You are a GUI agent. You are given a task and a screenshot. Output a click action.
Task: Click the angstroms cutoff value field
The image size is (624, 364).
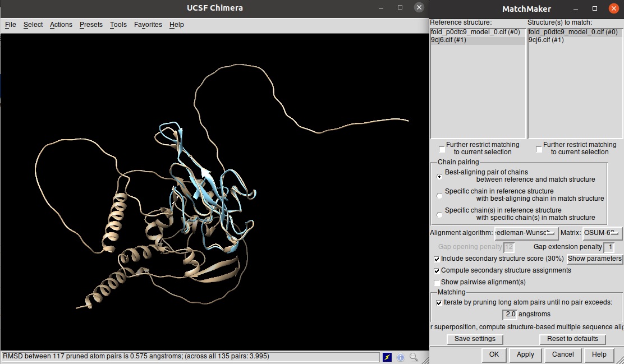click(x=510, y=314)
